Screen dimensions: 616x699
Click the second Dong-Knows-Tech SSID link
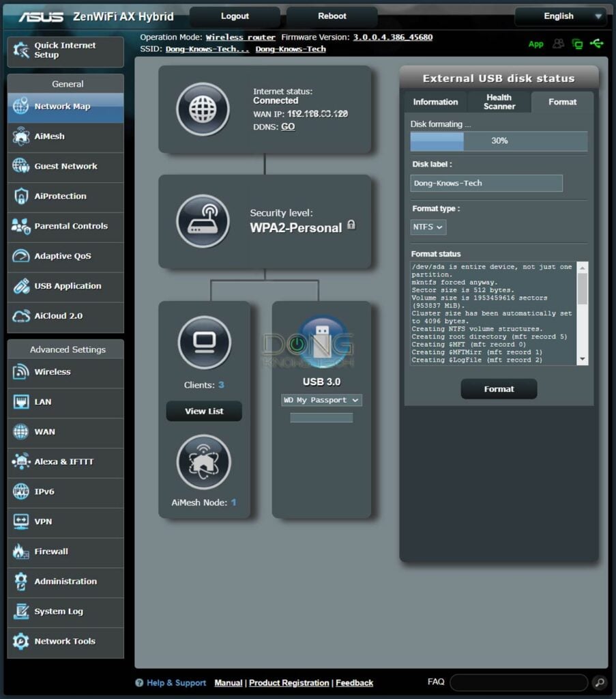(291, 49)
